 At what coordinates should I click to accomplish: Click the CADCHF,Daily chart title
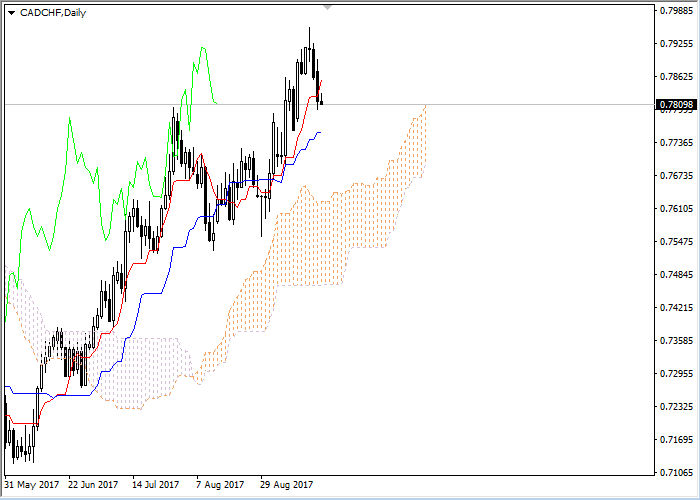click(x=53, y=13)
